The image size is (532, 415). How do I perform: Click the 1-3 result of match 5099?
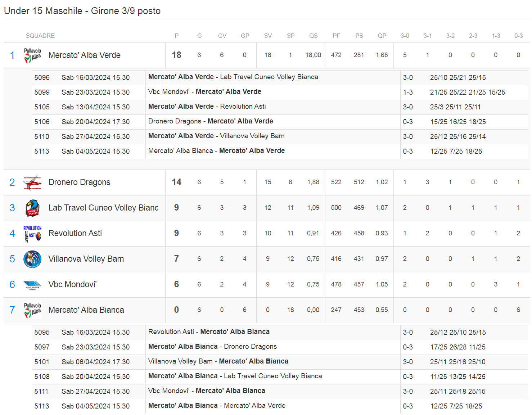[408, 93]
